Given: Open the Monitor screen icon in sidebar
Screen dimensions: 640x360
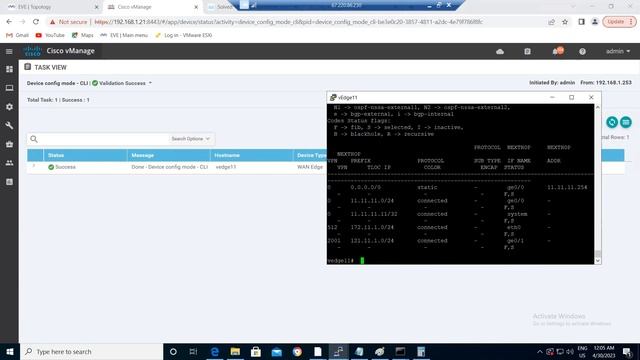Looking at the screenshot, I should pos(9,88).
